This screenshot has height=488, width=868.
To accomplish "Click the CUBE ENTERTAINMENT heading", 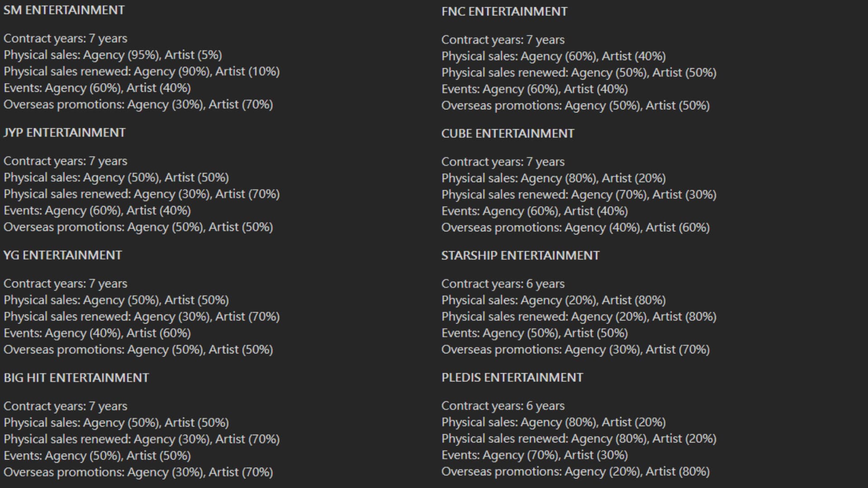I will click(508, 133).
